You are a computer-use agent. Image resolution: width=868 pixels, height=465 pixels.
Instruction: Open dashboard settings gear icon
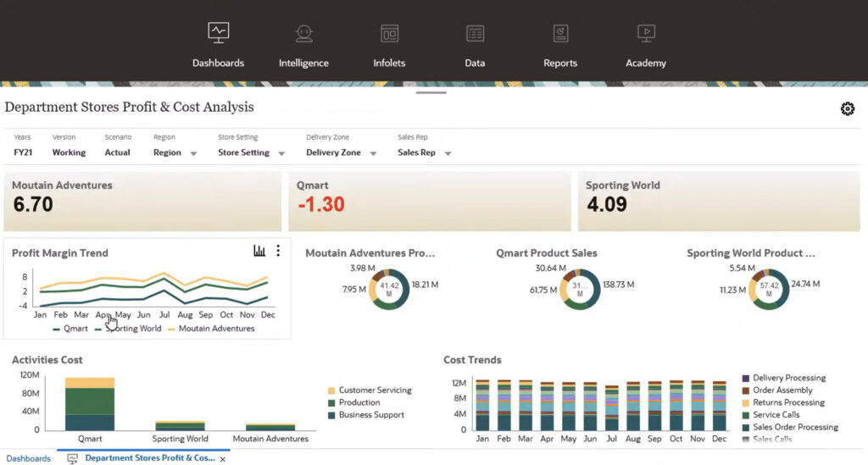pos(847,108)
